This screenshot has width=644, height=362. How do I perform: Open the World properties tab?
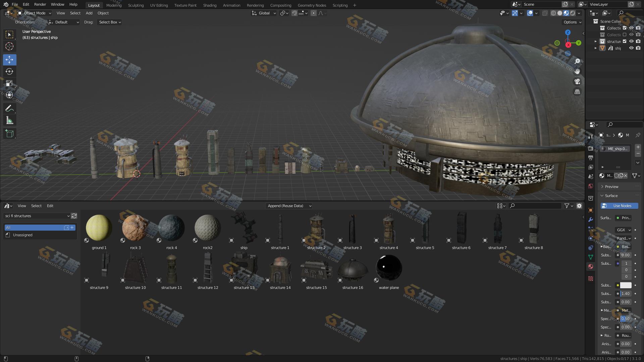pyautogui.click(x=591, y=186)
